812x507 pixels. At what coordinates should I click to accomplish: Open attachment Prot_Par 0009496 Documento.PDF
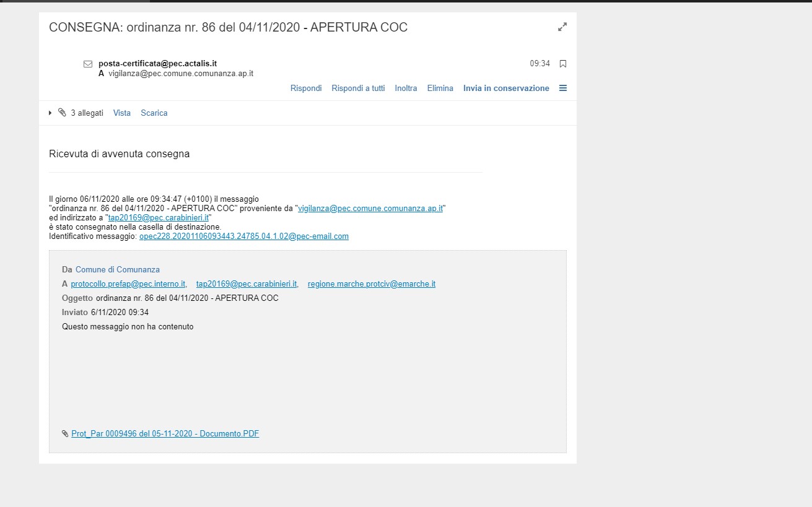165,434
